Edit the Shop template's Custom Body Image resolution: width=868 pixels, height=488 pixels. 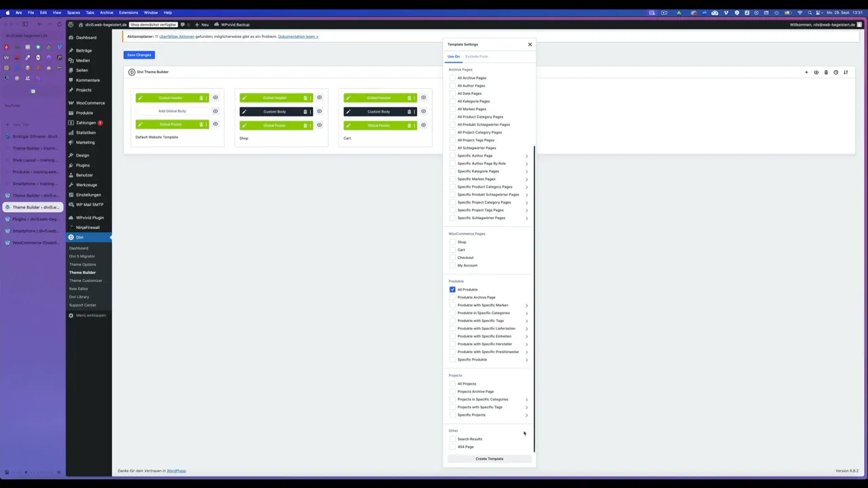point(244,112)
